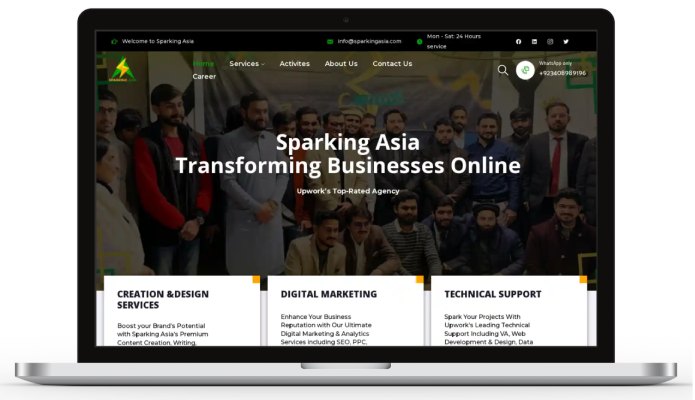Click the Twitter bird icon
Viewport: 695px width, 400px height.
pyautogui.click(x=566, y=41)
